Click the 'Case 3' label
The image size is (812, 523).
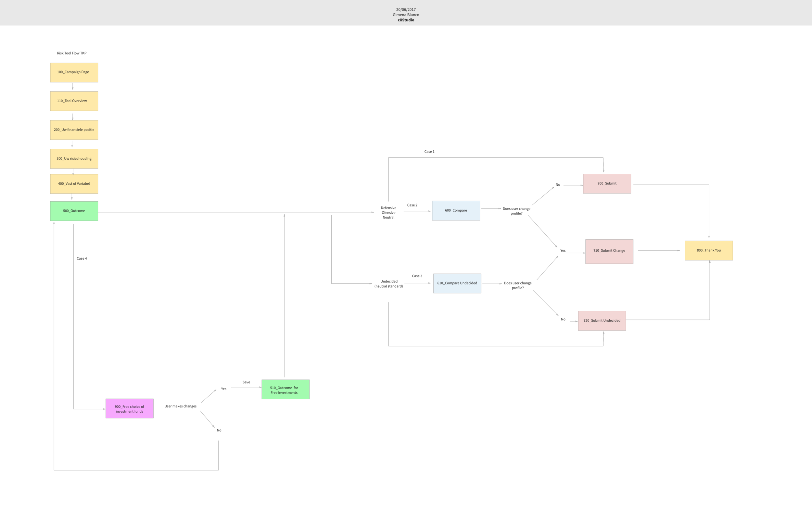pos(417,276)
